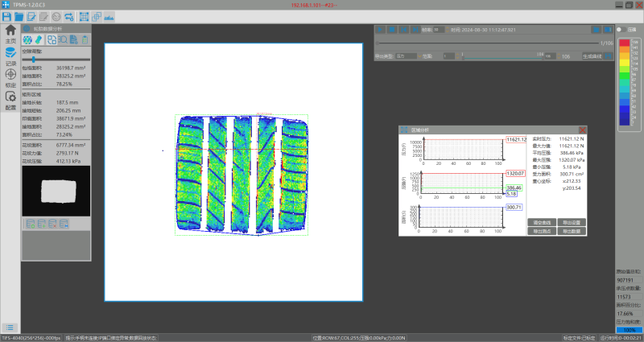Click the swap-arrows transfer toolbar icon
The height and width of the screenshot is (342, 644).
(x=69, y=17)
